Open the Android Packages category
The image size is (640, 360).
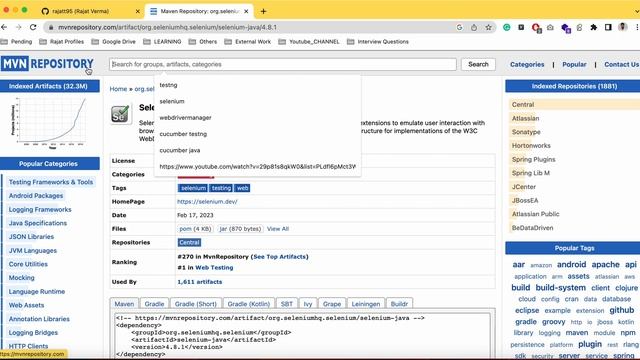coord(36,196)
